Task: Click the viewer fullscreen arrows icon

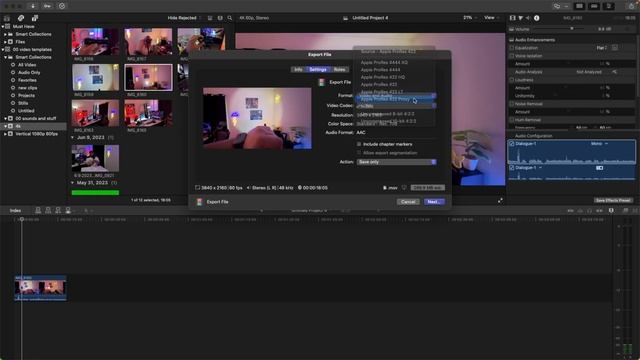Action: pyautogui.click(x=500, y=201)
